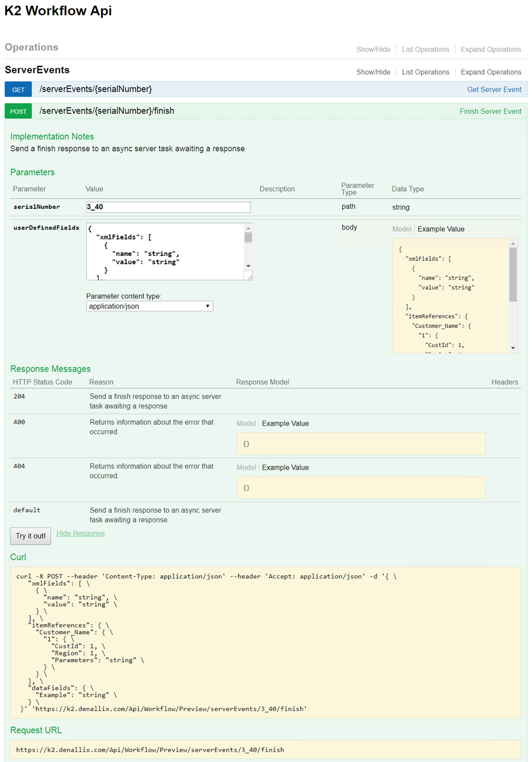Image resolution: width=532 pixels, height=762 pixels.
Task: Toggle Operations Show/Hide at top
Action: 373,50
